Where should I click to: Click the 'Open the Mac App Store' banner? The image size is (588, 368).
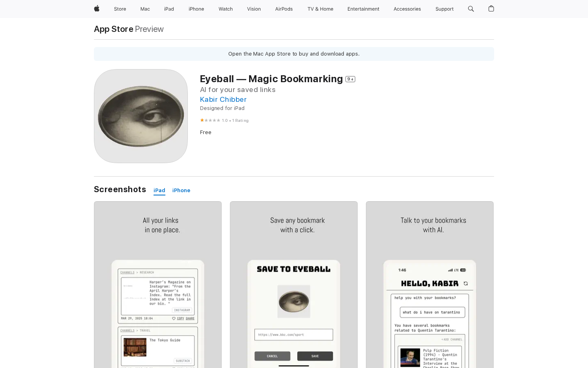[294, 54]
